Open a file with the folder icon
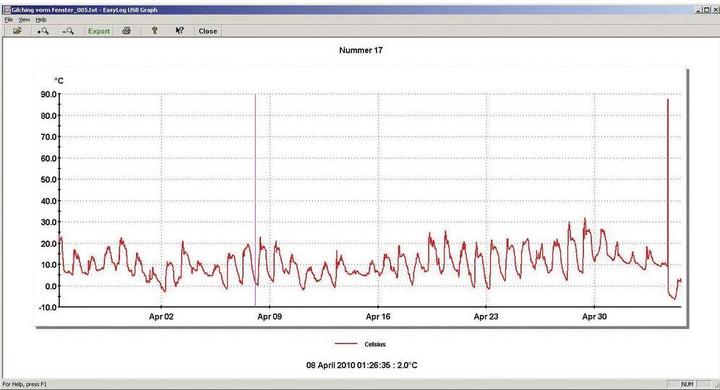Viewport: 720px width, 390px height. pyautogui.click(x=17, y=31)
